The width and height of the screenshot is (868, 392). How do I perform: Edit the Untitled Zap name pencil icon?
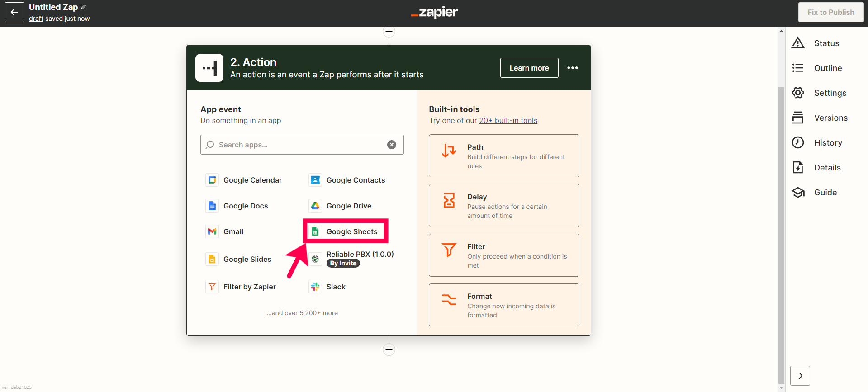click(84, 7)
